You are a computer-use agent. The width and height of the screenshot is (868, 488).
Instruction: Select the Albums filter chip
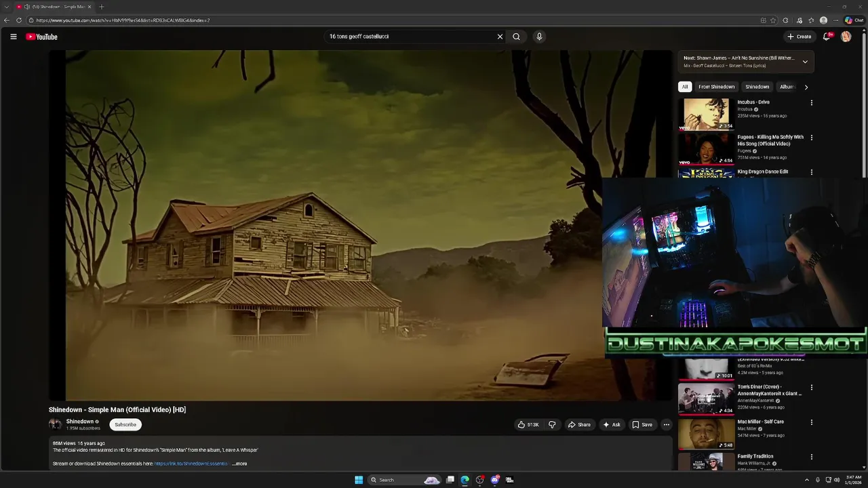[x=787, y=87]
